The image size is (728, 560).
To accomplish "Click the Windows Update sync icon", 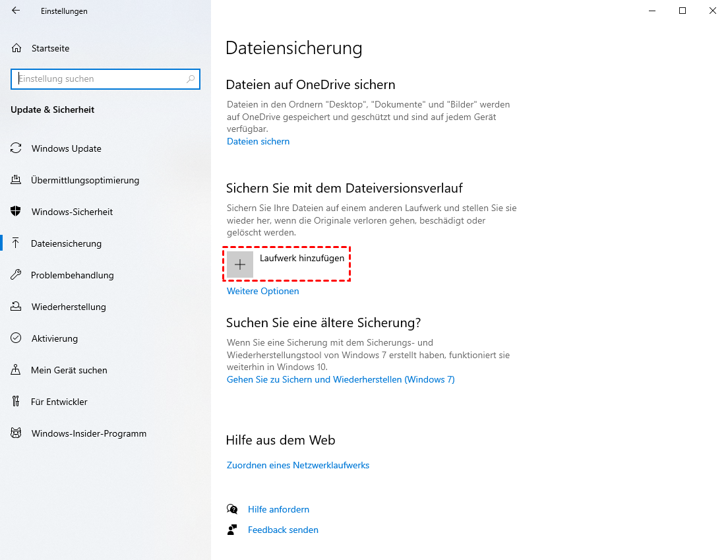I will [16, 148].
